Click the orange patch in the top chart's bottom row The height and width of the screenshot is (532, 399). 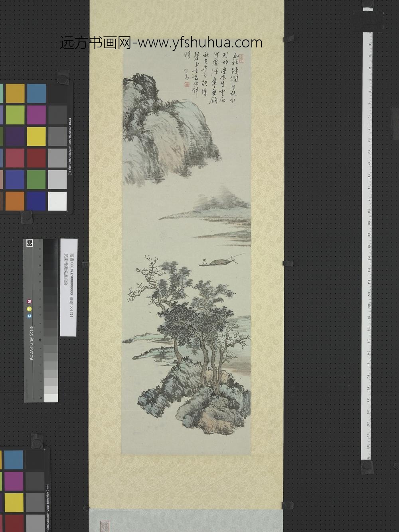coord(15,201)
